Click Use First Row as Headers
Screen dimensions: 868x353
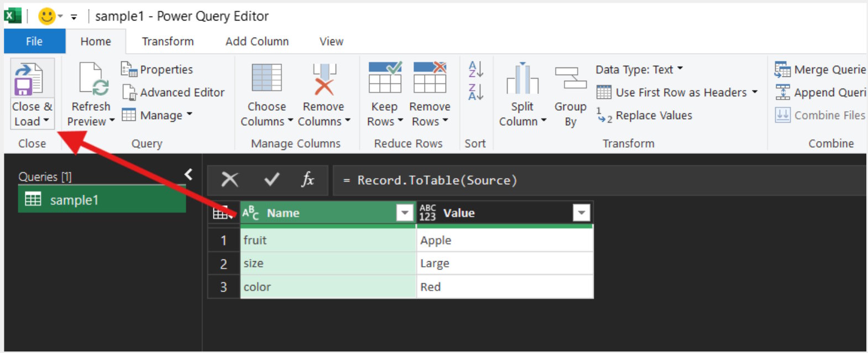[x=672, y=92]
